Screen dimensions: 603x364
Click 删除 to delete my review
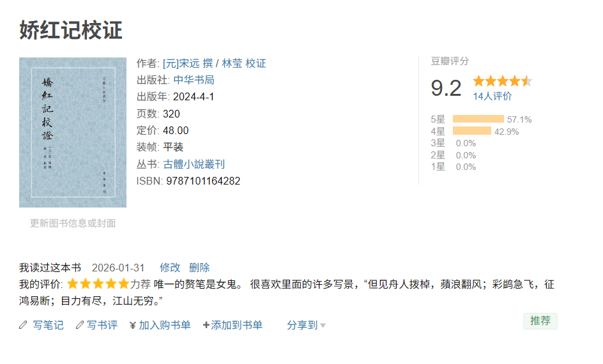pyautogui.click(x=199, y=268)
